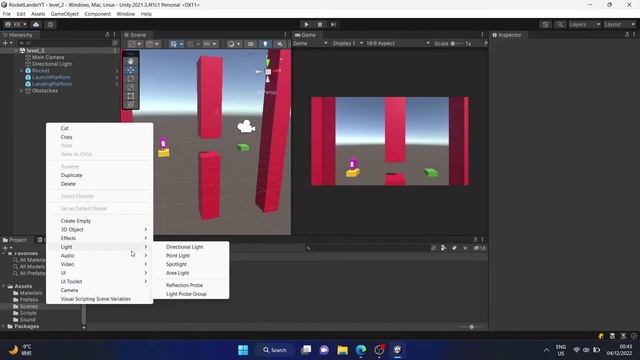Lock the Inspector panel
Screen dimensions: 640x360
click(627, 35)
